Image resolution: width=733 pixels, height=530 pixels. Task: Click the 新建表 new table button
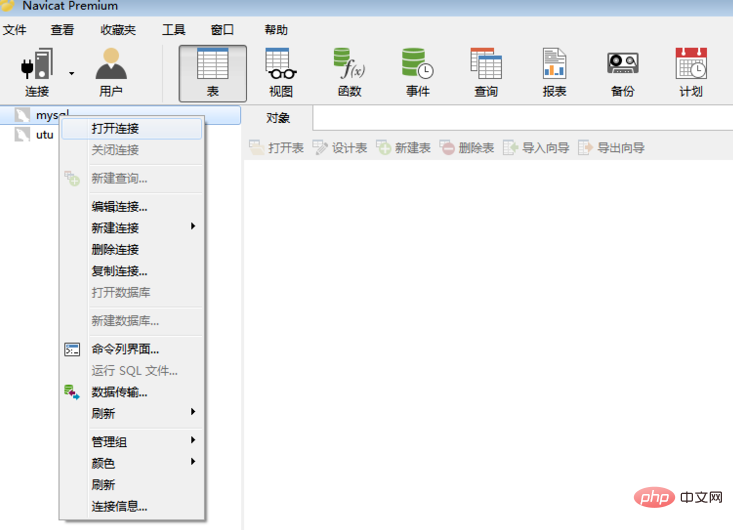[x=403, y=148]
